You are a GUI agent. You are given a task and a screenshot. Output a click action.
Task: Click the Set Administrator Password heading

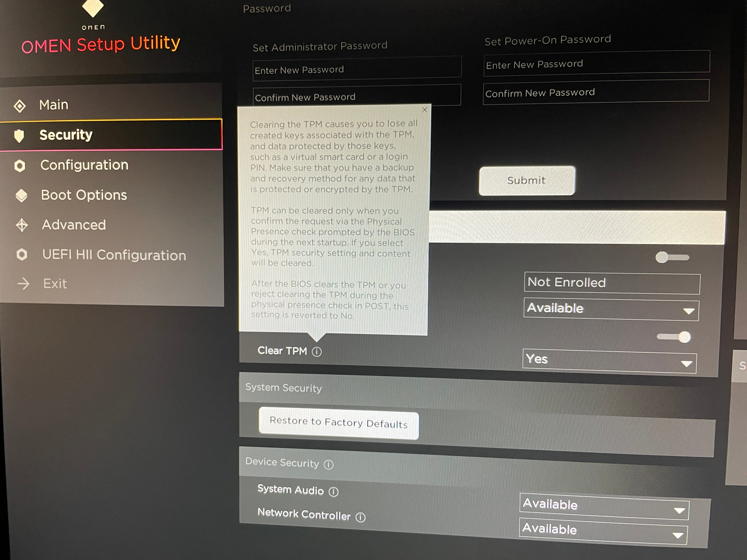point(320,46)
